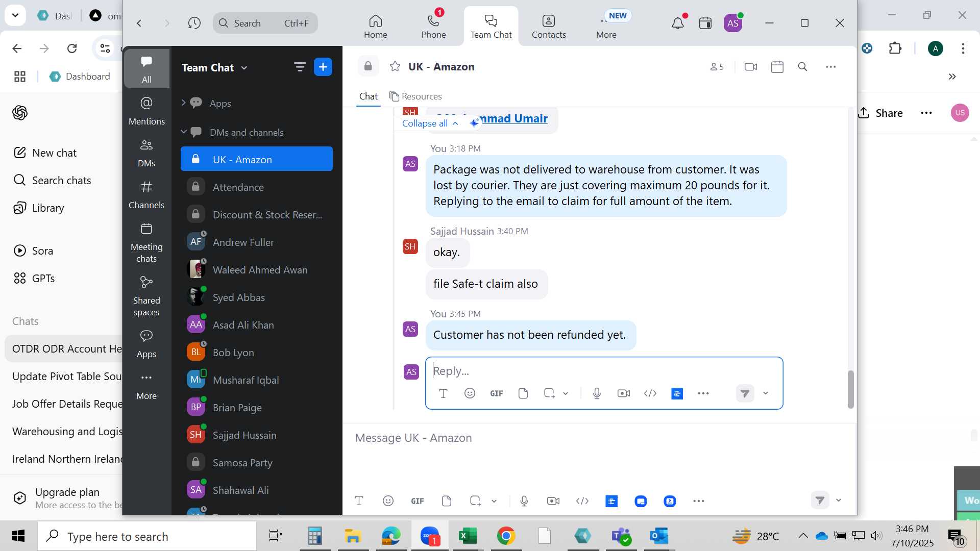Switch to the Resources tab

tap(415, 96)
